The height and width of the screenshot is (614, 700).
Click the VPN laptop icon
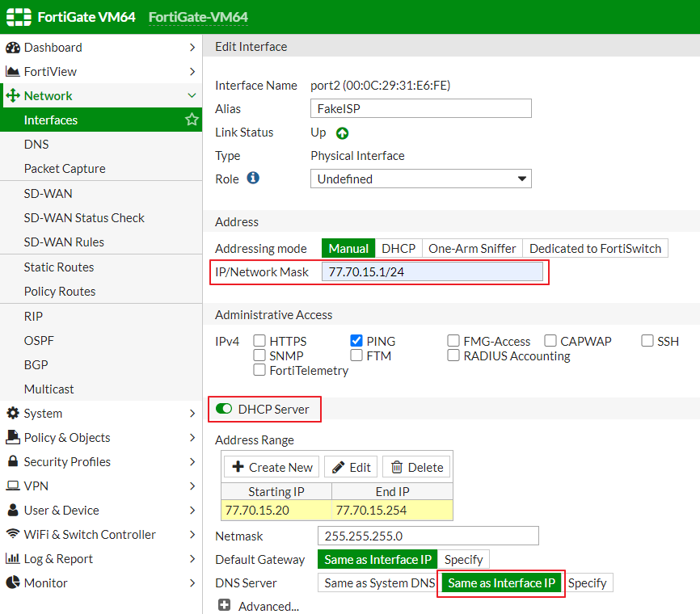click(x=13, y=486)
